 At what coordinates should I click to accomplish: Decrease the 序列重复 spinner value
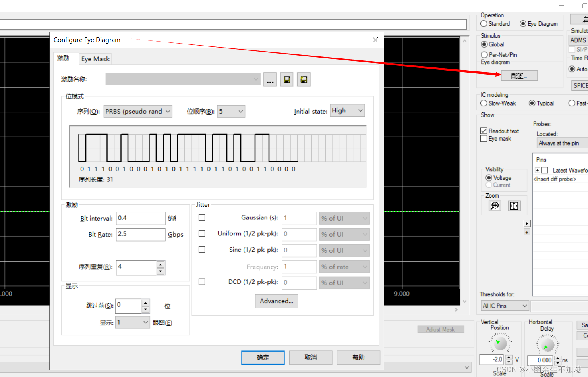click(x=161, y=271)
